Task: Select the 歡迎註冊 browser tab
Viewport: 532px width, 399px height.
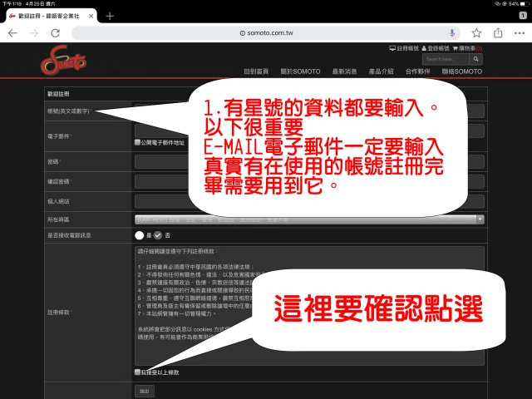Action: click(48, 16)
